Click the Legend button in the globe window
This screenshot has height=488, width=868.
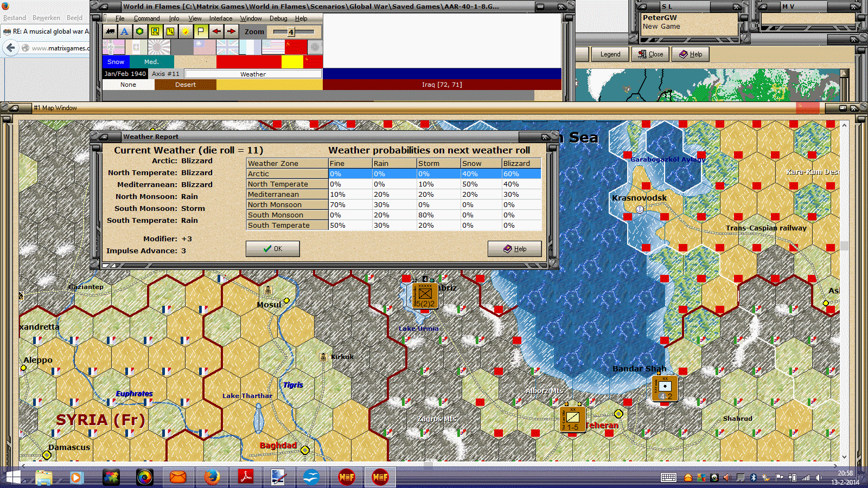(x=610, y=54)
